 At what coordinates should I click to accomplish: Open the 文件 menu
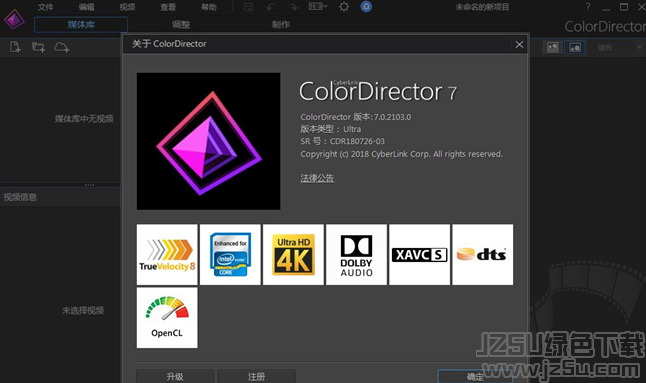pos(46,7)
